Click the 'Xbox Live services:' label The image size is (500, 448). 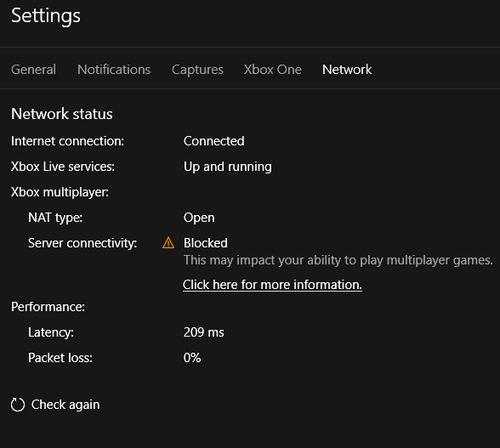tap(63, 167)
